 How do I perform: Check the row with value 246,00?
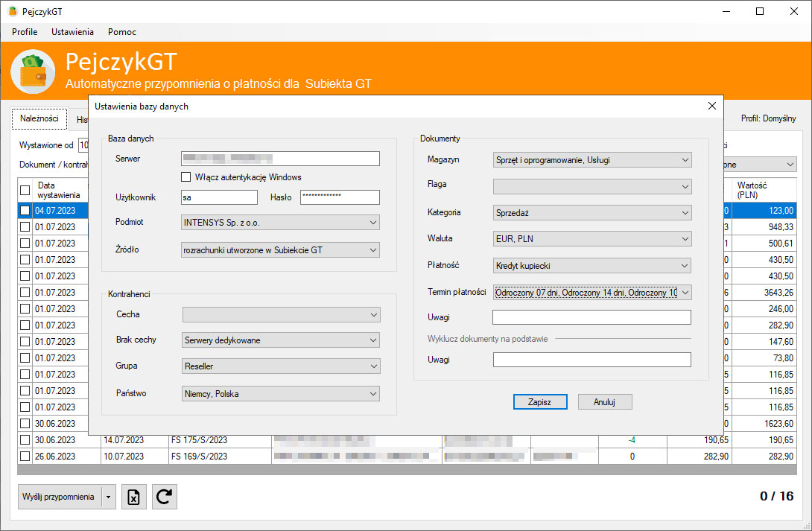(25, 309)
